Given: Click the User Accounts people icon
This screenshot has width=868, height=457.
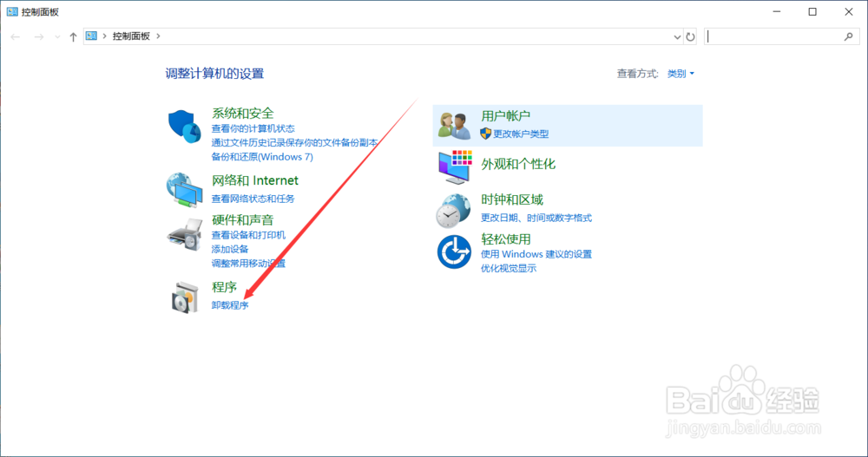Looking at the screenshot, I should click(454, 125).
